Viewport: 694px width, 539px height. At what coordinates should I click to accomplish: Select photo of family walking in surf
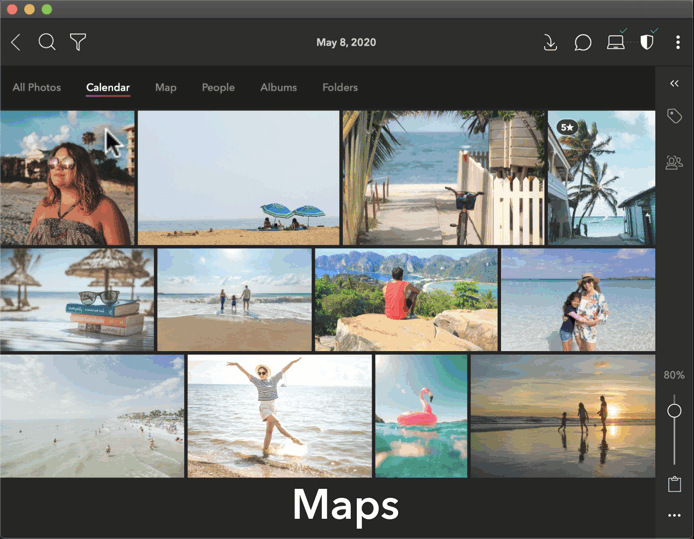[x=235, y=300]
